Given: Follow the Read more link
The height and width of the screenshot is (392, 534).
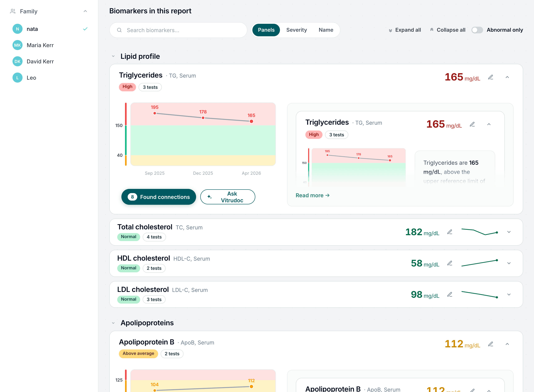Looking at the screenshot, I should tap(312, 195).
